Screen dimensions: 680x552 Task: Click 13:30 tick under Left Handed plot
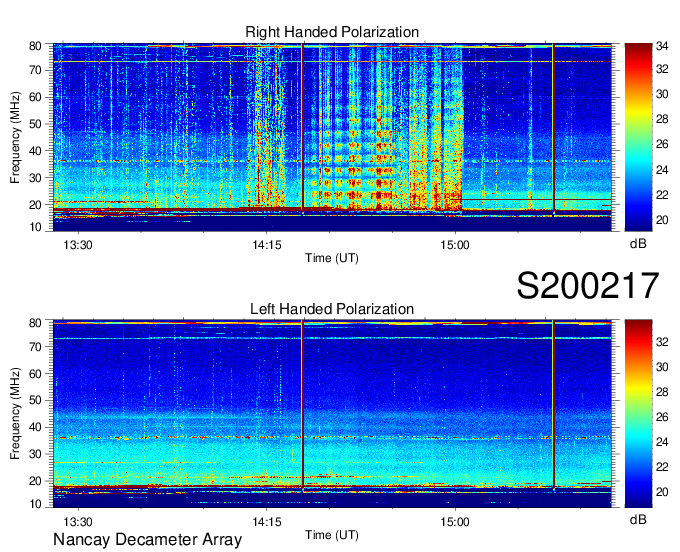tap(78, 522)
